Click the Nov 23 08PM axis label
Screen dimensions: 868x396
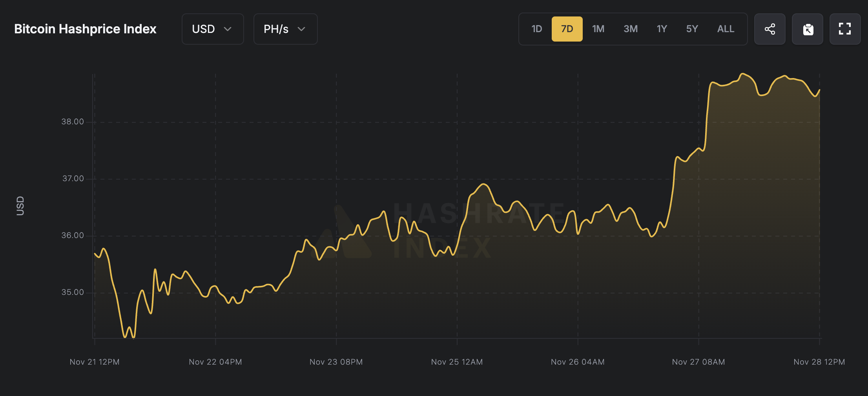point(336,362)
